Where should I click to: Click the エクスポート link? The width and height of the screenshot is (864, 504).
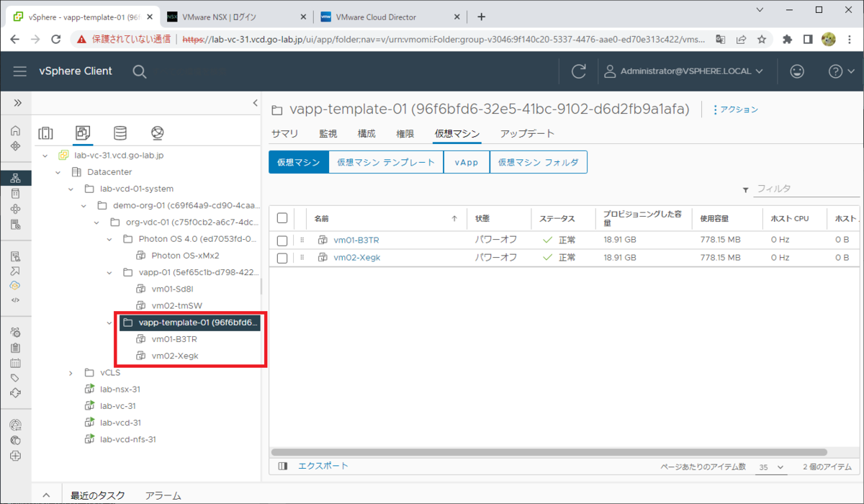click(x=323, y=466)
